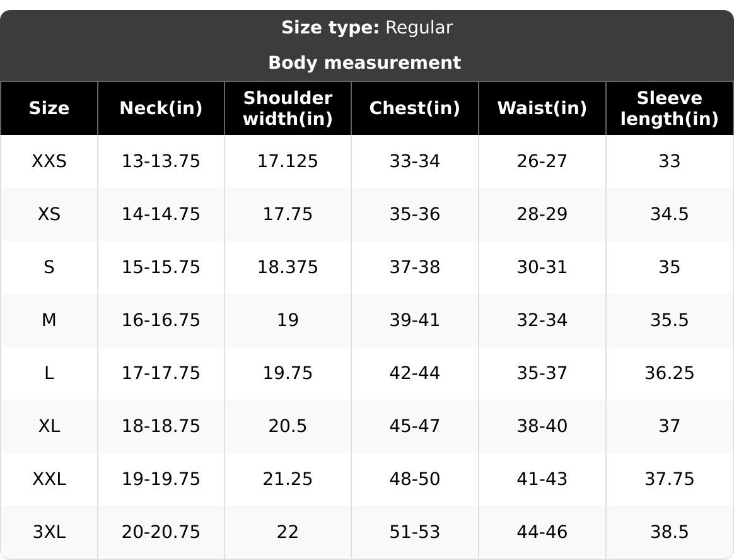Image resolution: width=734 pixels, height=560 pixels.
Task: Click chest value 51-53 in 3XL row
Action: coord(415,532)
